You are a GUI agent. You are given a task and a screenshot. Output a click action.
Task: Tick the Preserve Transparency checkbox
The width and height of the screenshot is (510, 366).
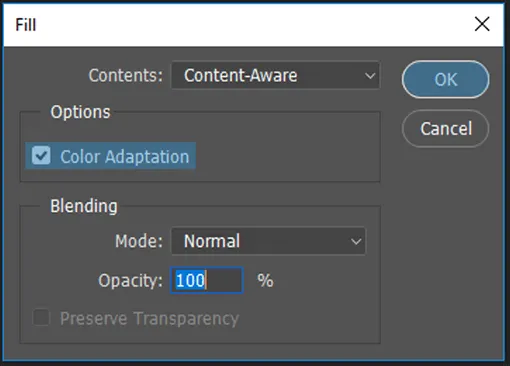pos(41,317)
